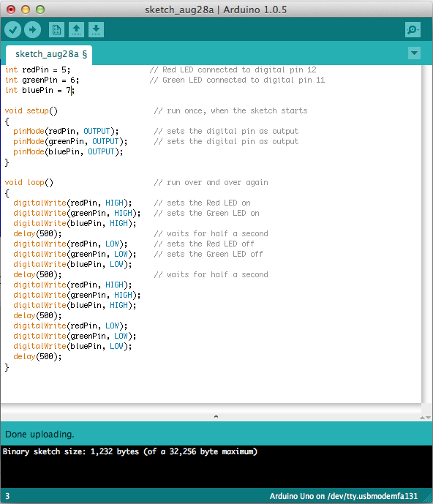Save the sketch with Save icon
433x504 pixels.
pos(96,30)
